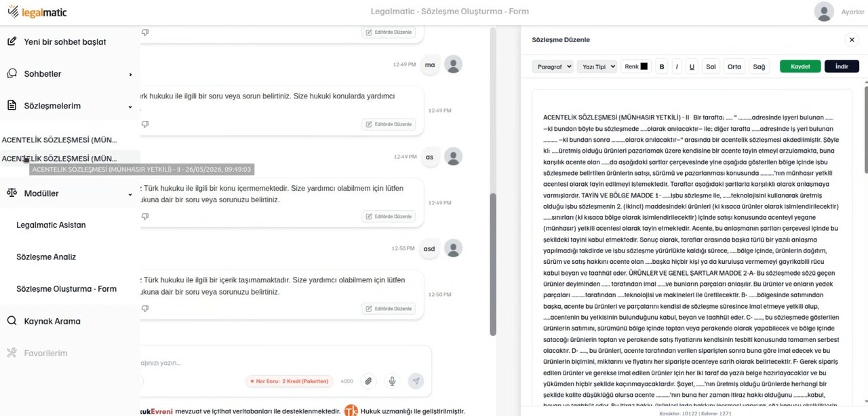
Task: Collapse the Modüller section chevron
Action: (130, 194)
